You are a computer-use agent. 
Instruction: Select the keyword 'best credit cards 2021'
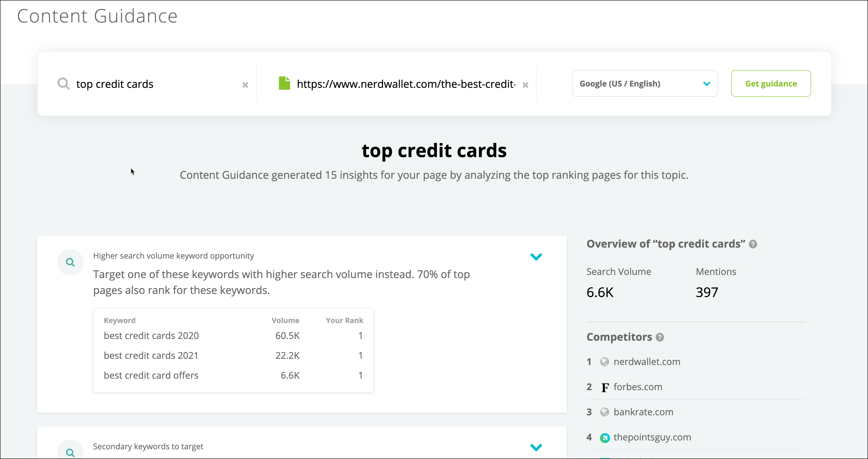click(x=151, y=356)
